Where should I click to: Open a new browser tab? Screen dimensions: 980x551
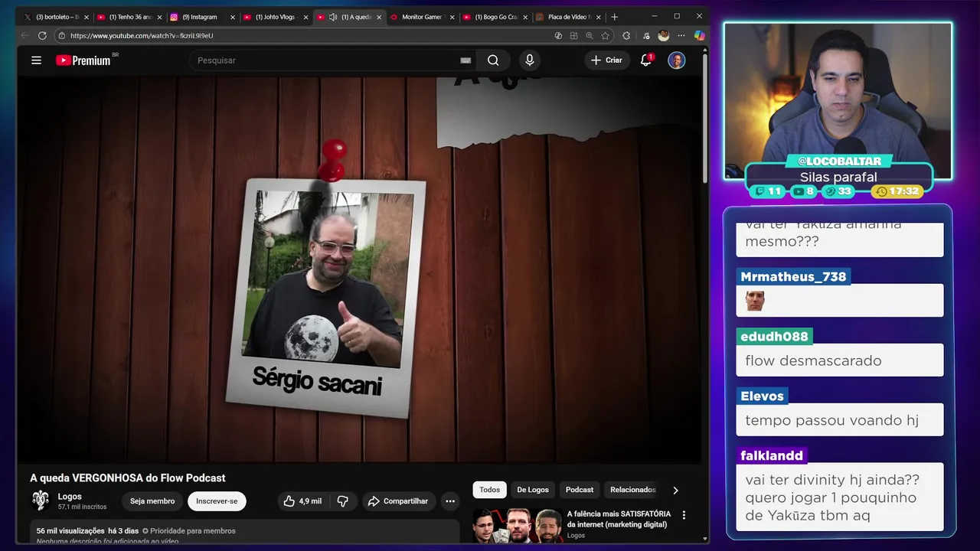pos(614,17)
